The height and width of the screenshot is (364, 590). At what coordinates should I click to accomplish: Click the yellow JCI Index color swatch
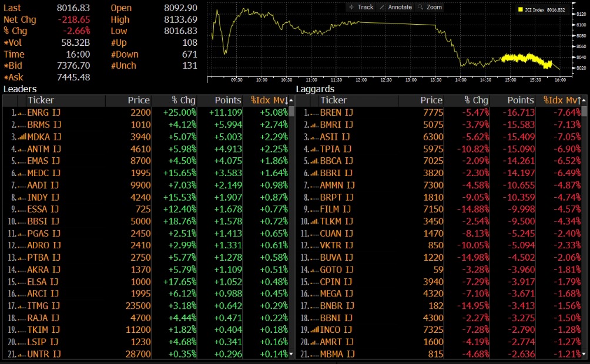[x=521, y=10]
